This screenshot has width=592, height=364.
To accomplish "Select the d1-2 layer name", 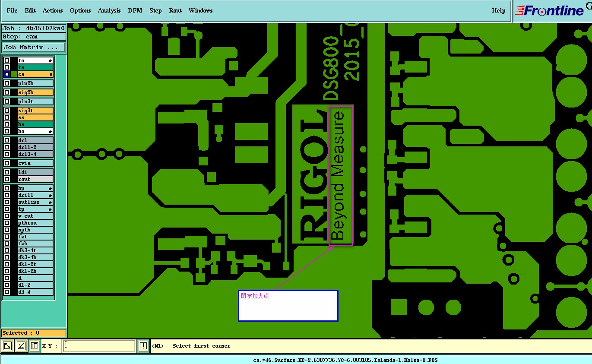I will [x=35, y=285].
